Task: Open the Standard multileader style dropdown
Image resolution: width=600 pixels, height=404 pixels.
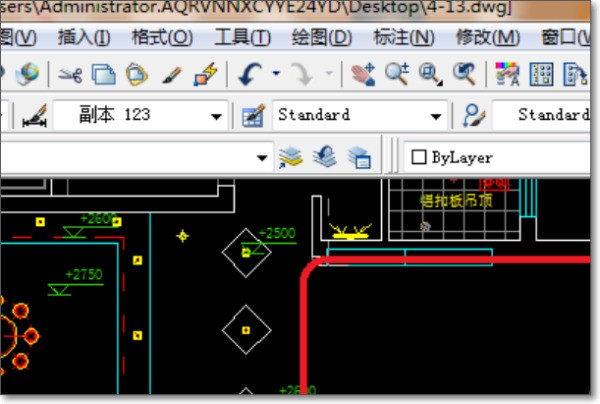Action: click(541, 115)
